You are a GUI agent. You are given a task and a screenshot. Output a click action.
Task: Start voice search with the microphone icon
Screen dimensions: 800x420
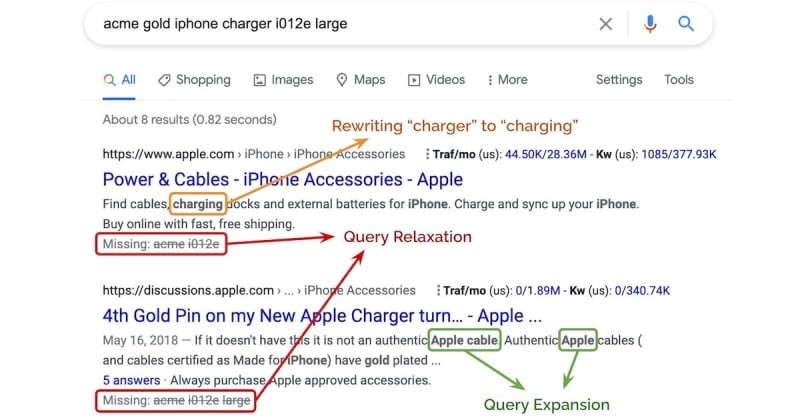point(650,24)
